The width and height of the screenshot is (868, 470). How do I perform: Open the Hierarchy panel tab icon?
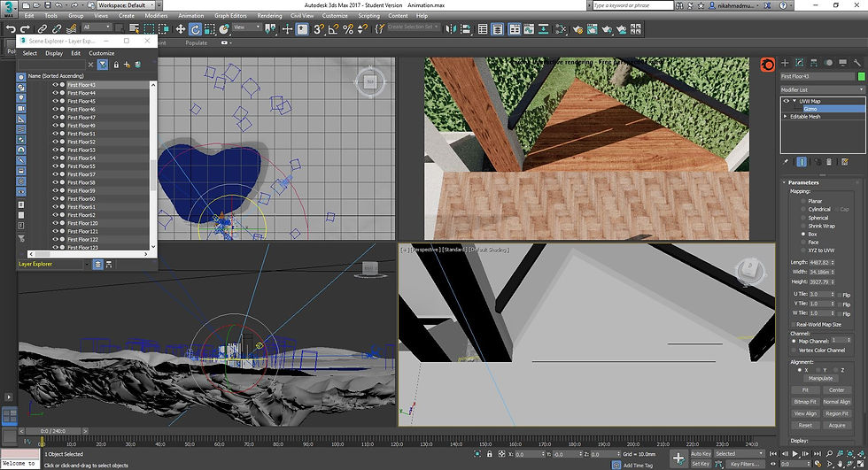point(814,63)
